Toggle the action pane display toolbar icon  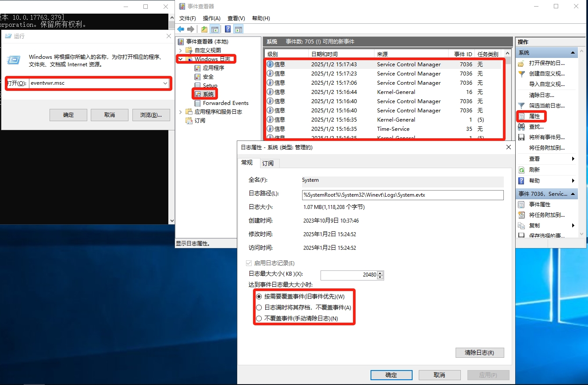pyautogui.click(x=238, y=29)
